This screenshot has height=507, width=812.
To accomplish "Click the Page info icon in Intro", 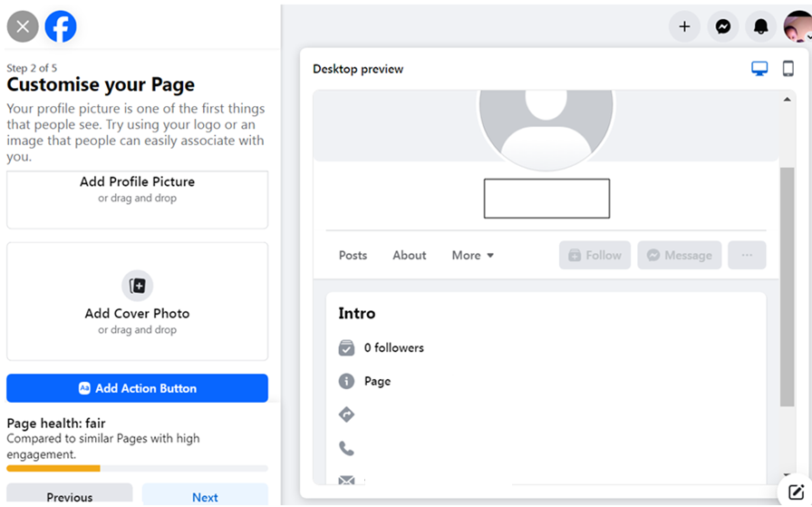I will 346,381.
